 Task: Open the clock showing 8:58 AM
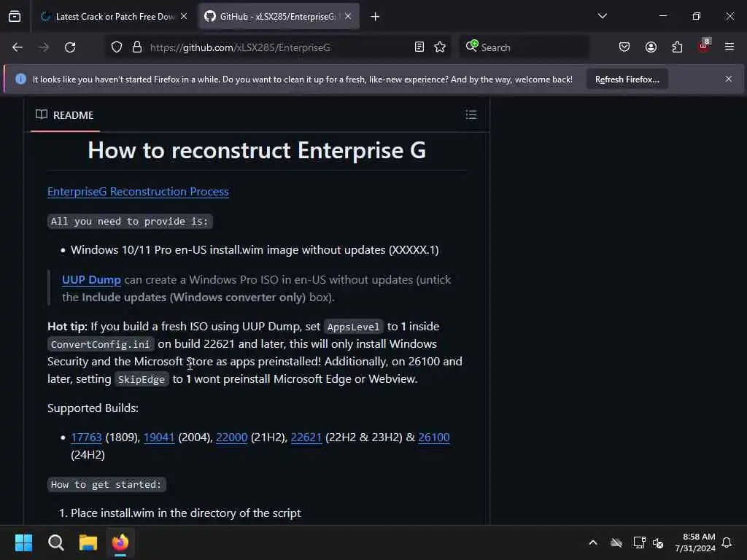[695, 542]
